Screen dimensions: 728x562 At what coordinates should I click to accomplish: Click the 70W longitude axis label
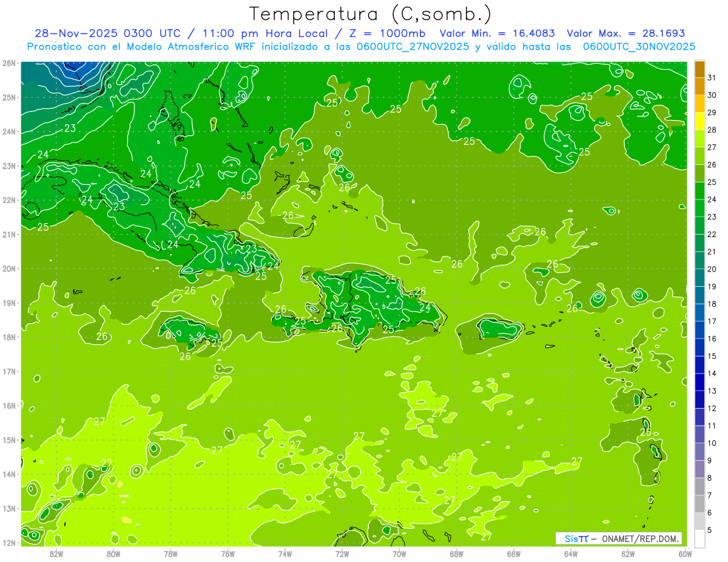[x=399, y=554]
